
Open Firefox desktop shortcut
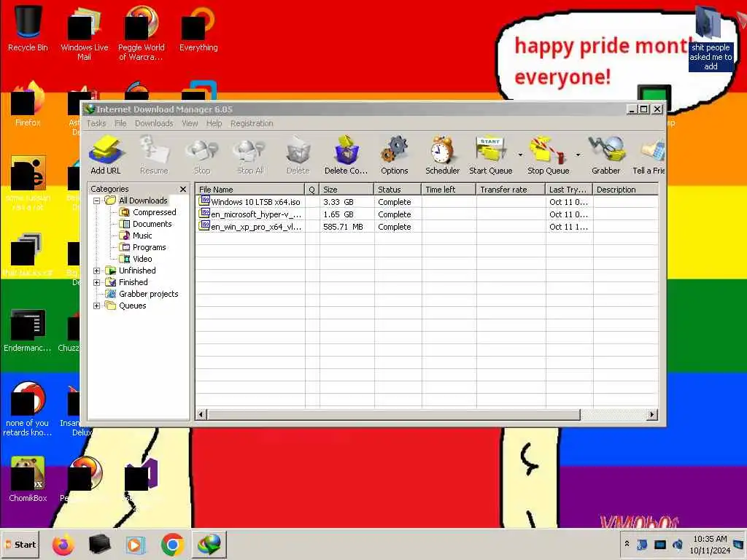[x=28, y=104]
